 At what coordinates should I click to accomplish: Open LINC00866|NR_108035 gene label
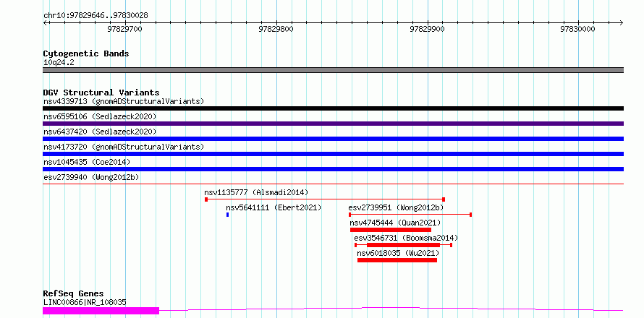[85, 302]
